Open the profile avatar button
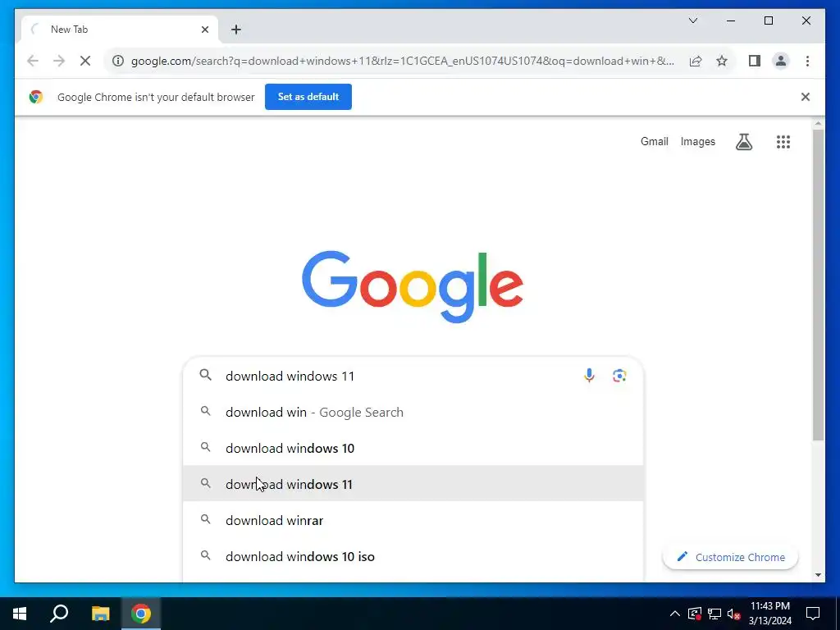This screenshot has height=630, width=840. [x=781, y=61]
